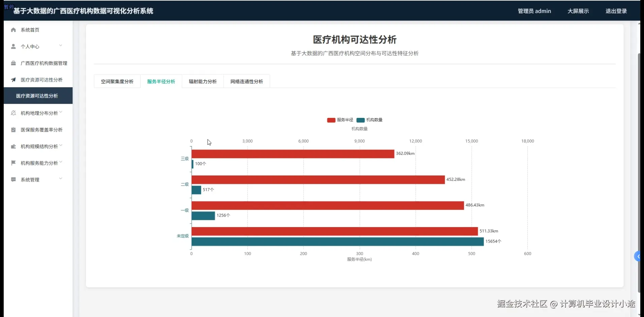Click the teal 15654个 bar for 未定级
The height and width of the screenshot is (317, 644).
coord(337,242)
